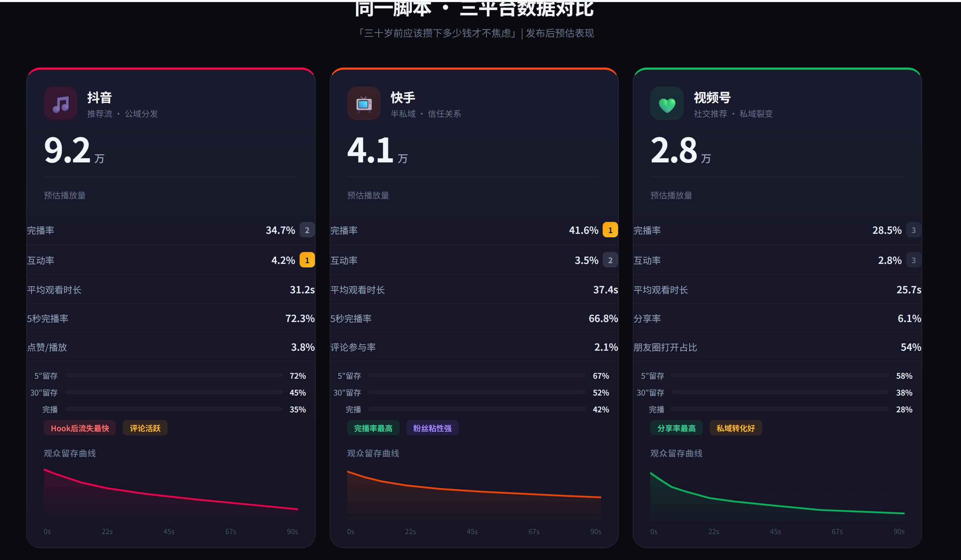Viewport: 961px width, 560px height.
Task: Click the 半私域・信任关系 subtitle
Action: 426,114
